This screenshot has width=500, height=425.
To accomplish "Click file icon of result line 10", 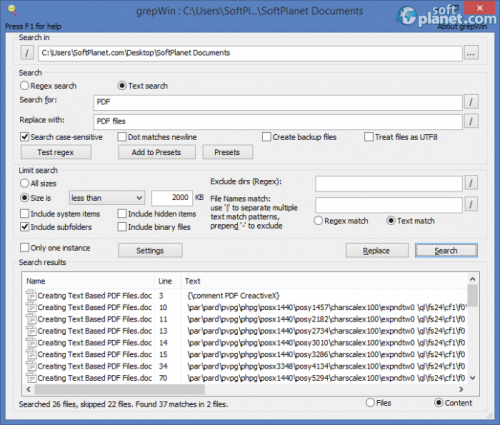I will click(31, 307).
